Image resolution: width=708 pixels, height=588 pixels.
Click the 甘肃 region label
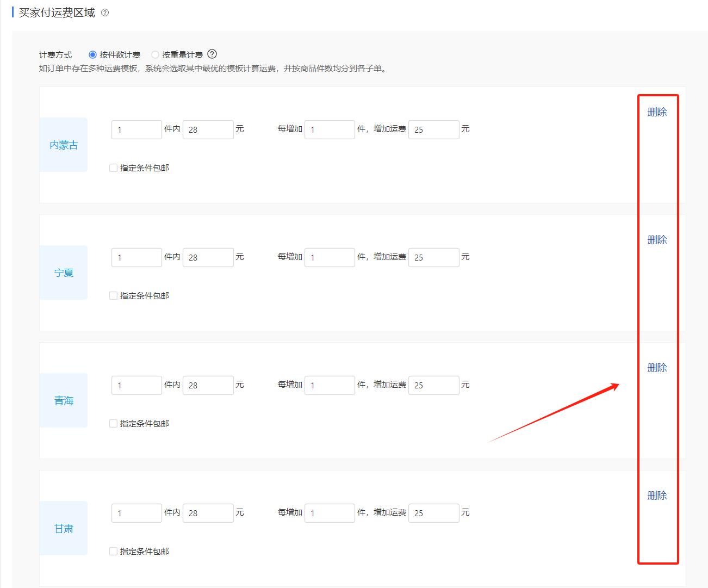pos(63,528)
